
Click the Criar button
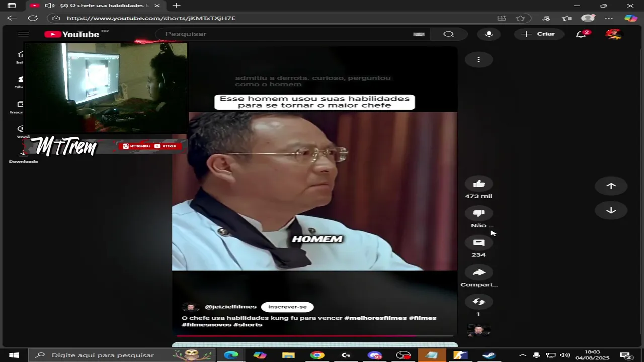tap(538, 34)
